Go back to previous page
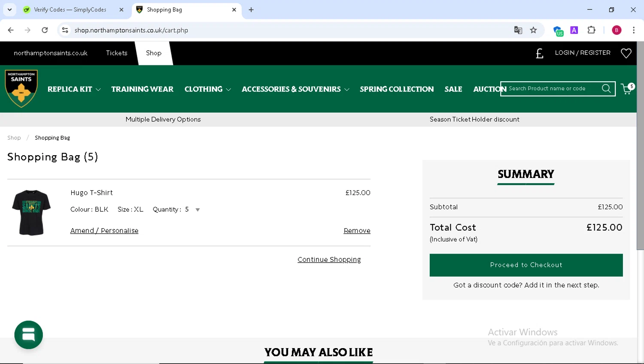This screenshot has height=364, width=644. pos(11,30)
